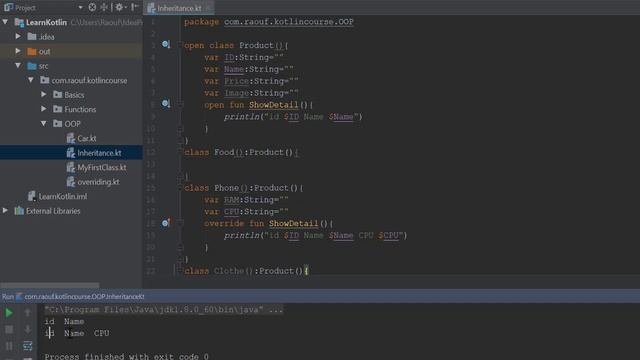
Task: Click the orange out folder icon
Action: pos(32,51)
